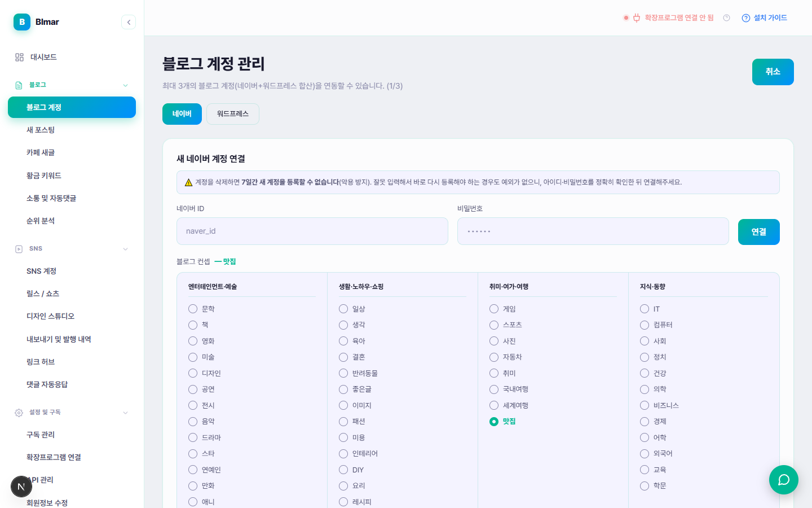Click the help question mark next to 연결 안 됨
The image size is (812, 508).
point(726,18)
